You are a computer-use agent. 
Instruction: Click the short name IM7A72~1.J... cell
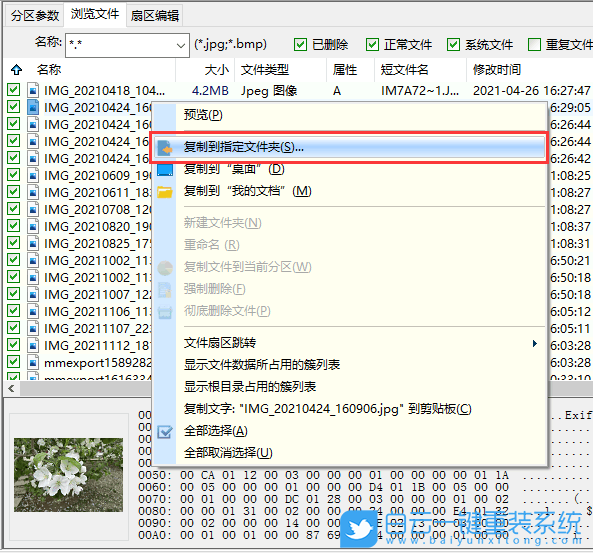420,91
